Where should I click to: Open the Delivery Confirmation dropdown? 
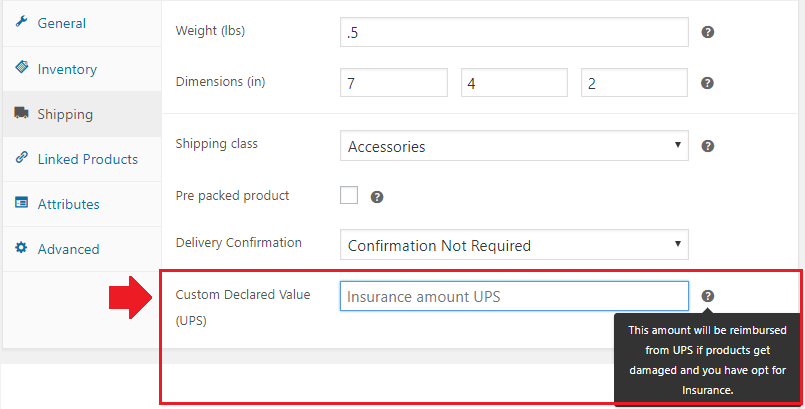coord(514,245)
